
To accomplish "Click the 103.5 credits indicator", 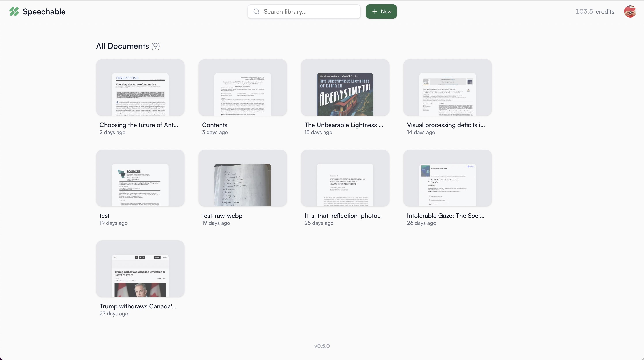I will [595, 11].
